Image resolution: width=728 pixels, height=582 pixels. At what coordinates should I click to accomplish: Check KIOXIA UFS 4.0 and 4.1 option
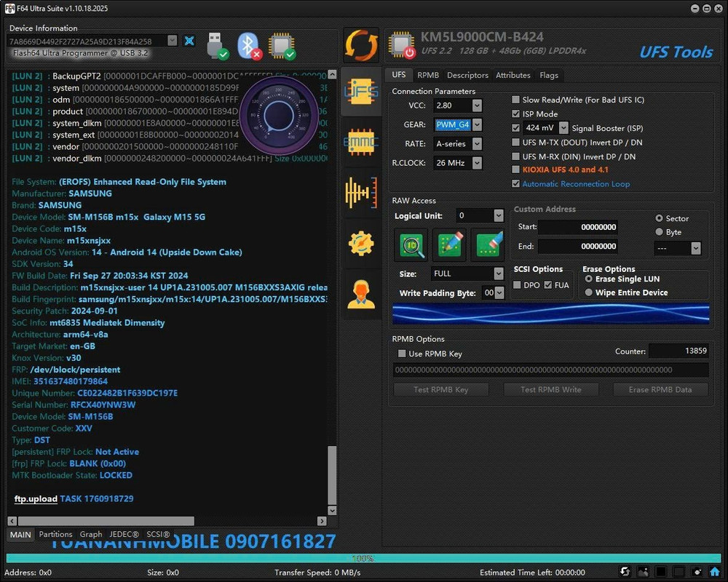515,170
